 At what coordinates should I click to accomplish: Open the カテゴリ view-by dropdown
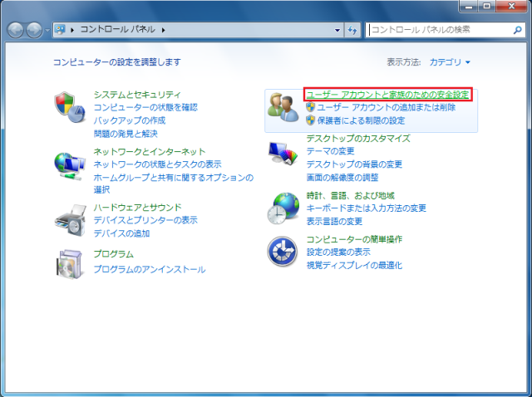(x=450, y=62)
